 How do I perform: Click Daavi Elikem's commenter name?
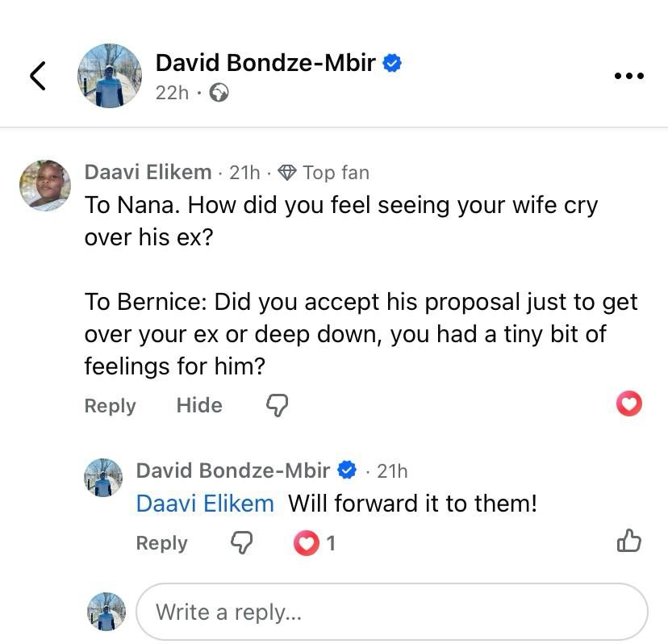click(x=148, y=172)
